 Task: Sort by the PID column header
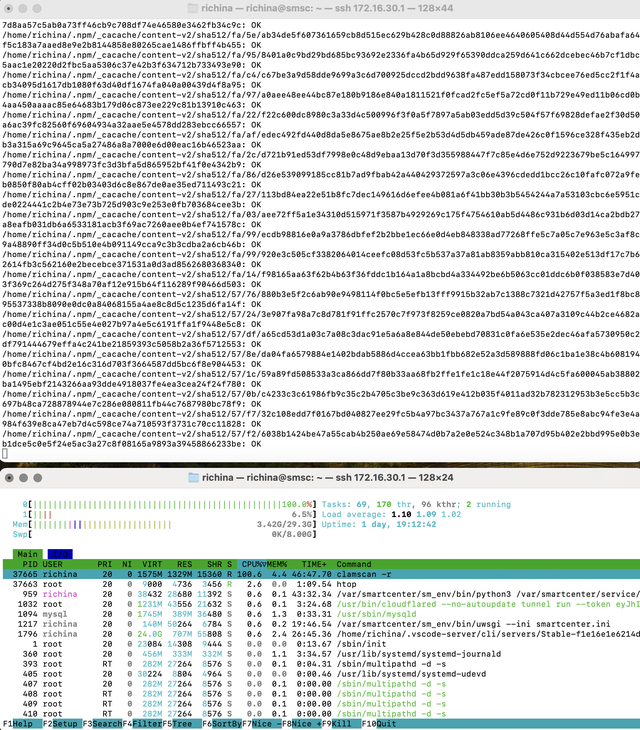click(x=30, y=564)
